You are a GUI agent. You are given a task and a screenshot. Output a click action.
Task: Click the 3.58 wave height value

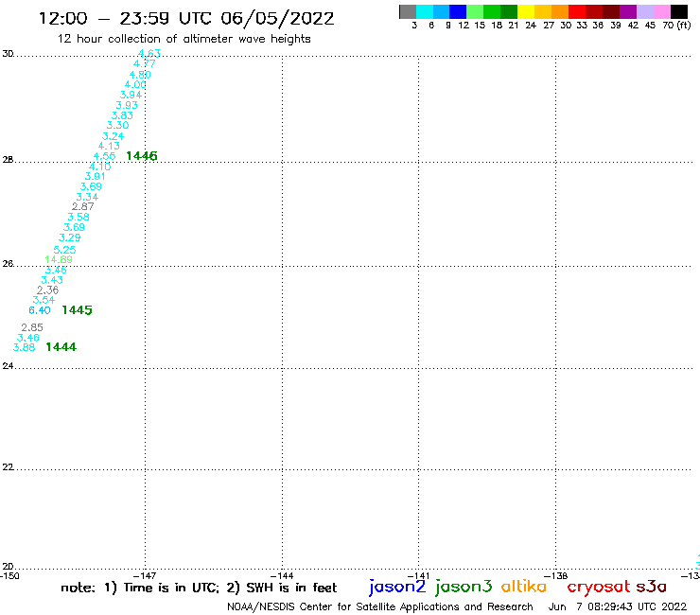[79, 217]
